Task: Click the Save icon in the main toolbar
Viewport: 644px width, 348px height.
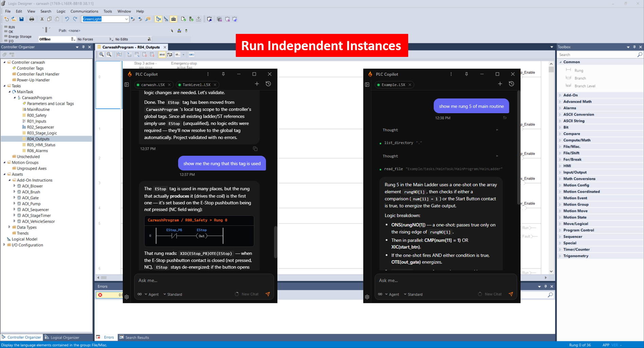Action: point(21,19)
